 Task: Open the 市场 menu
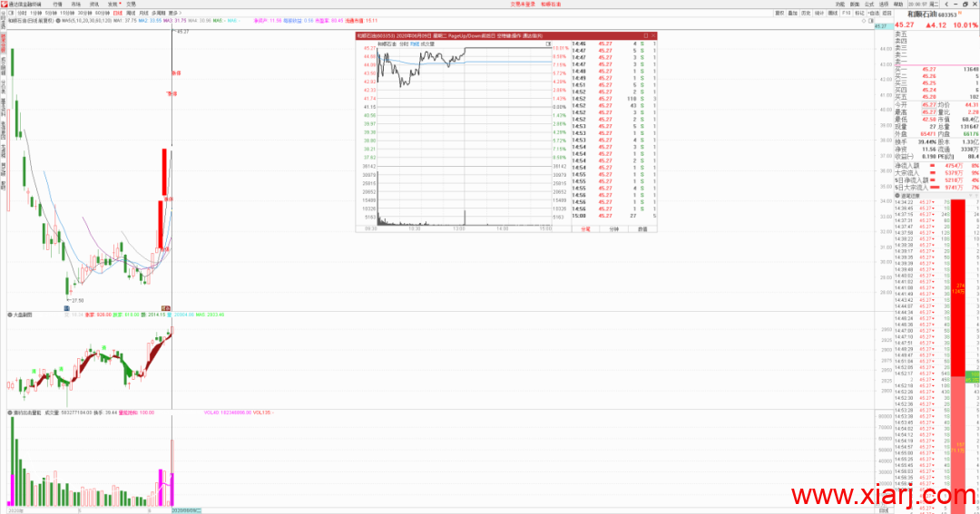pyautogui.click(x=75, y=4)
